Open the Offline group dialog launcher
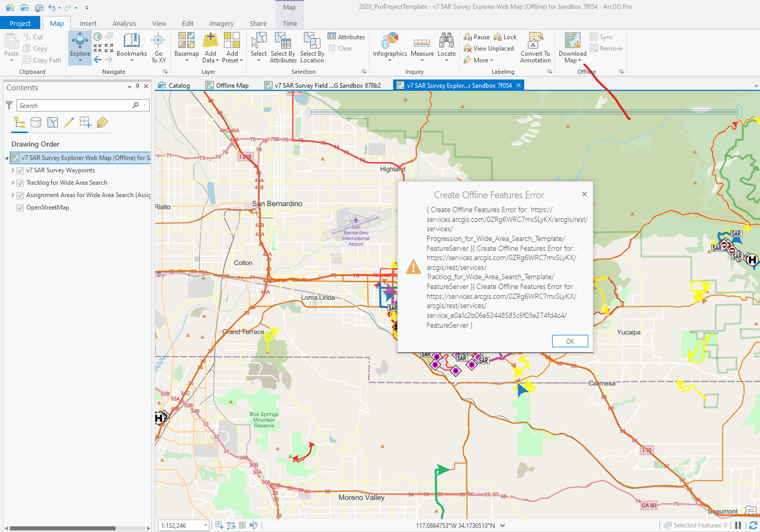760x532 pixels. (621, 72)
